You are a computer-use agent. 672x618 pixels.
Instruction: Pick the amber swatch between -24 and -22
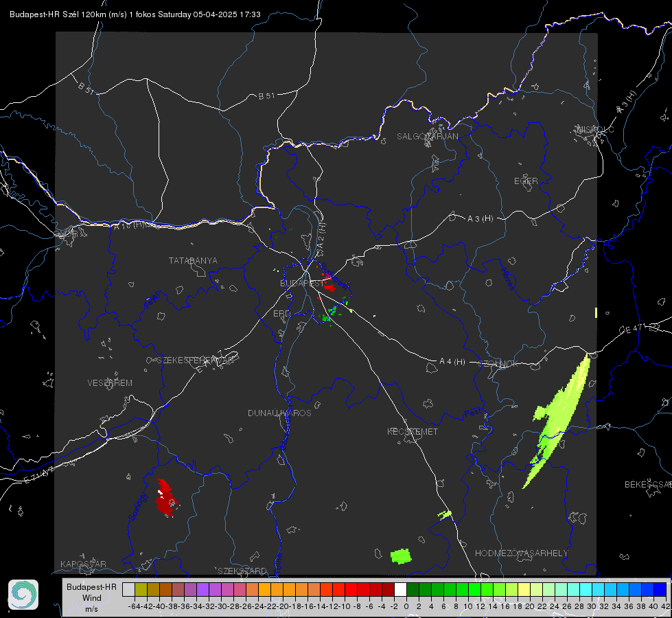click(x=264, y=589)
